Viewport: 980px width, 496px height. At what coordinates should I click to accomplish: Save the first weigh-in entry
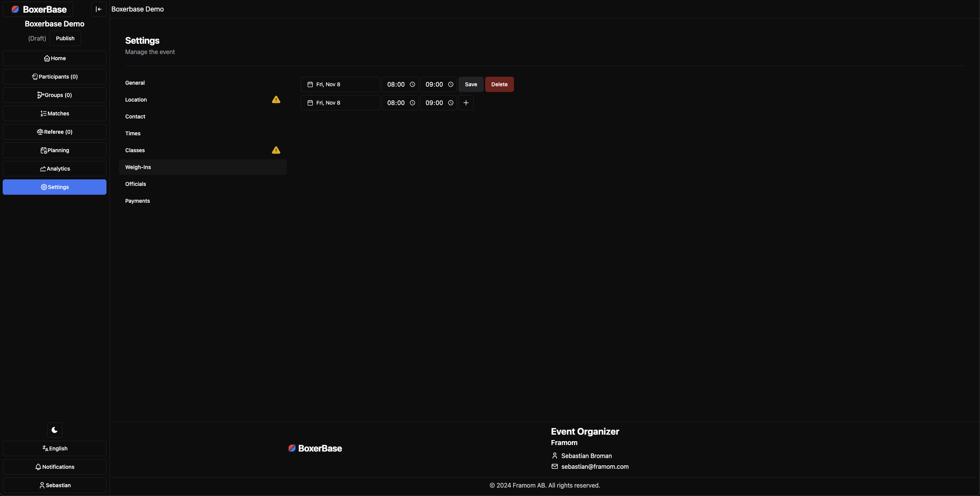(471, 84)
